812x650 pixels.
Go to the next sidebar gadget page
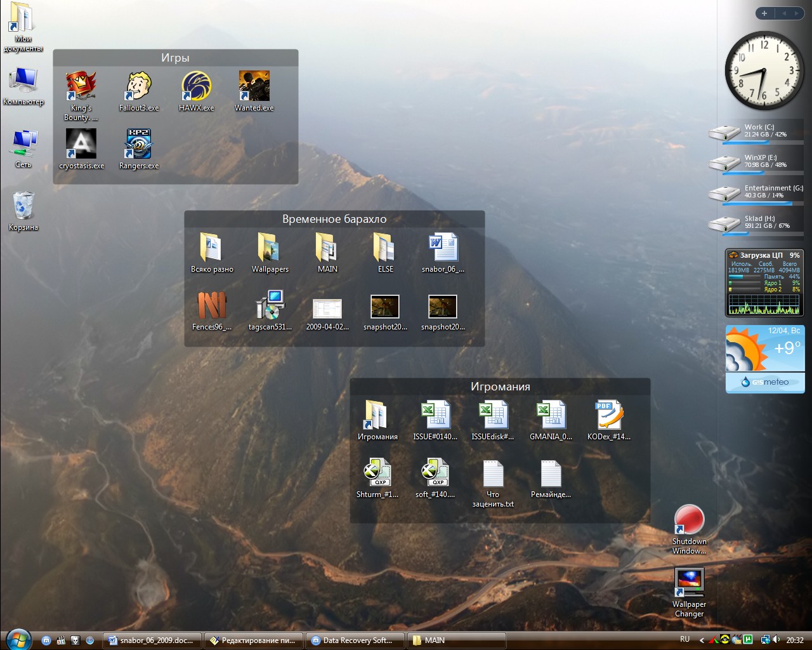tap(797, 13)
